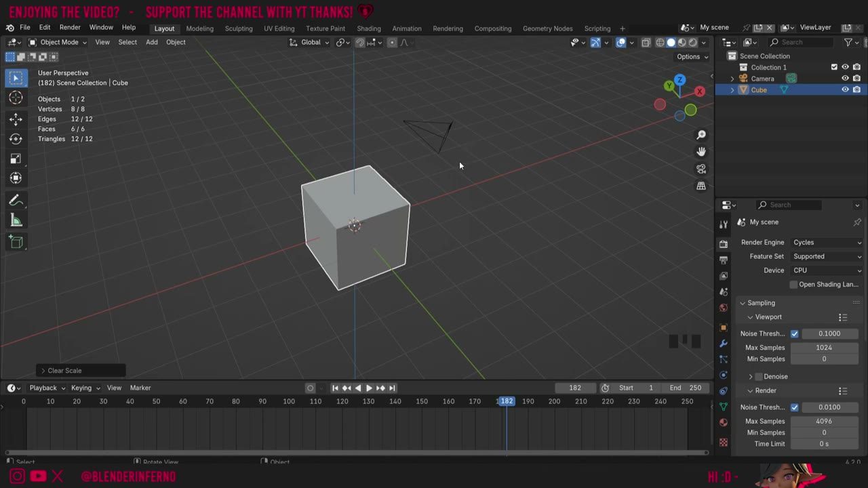
Task: Open the Device CPU dropdown
Action: [x=827, y=270]
